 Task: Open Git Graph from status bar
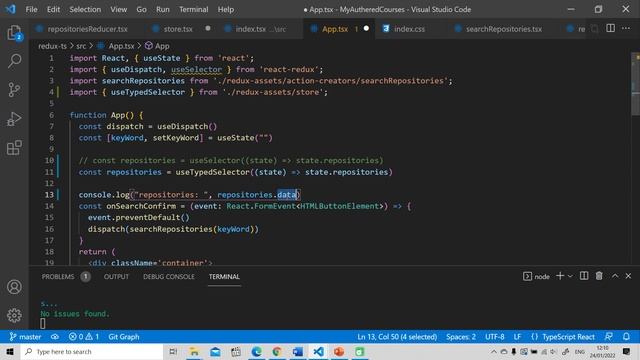click(x=124, y=337)
